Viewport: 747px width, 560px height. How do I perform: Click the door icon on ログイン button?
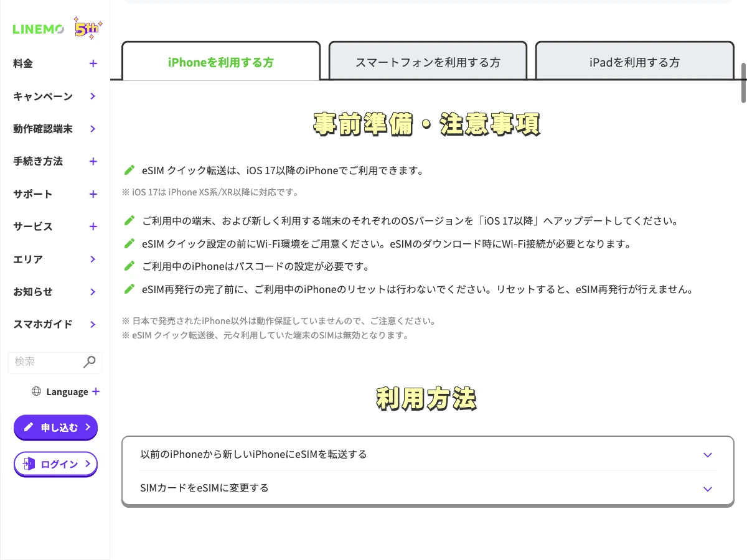[29, 464]
